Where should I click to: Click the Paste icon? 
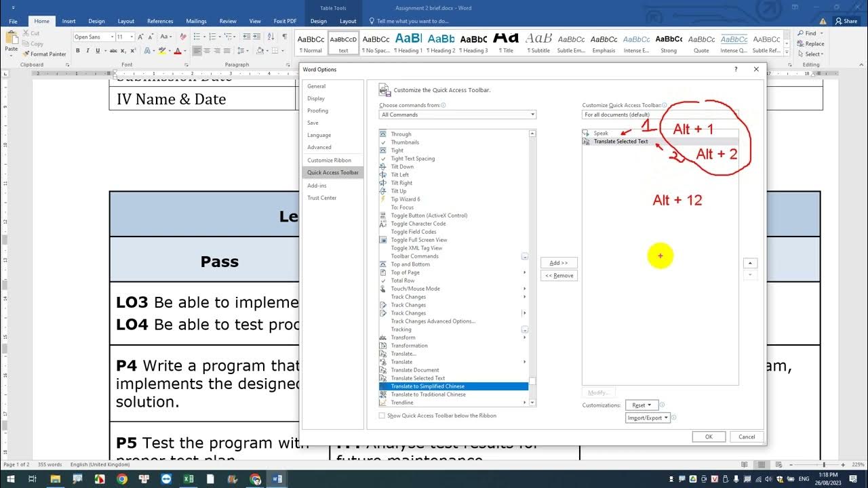pos(12,41)
